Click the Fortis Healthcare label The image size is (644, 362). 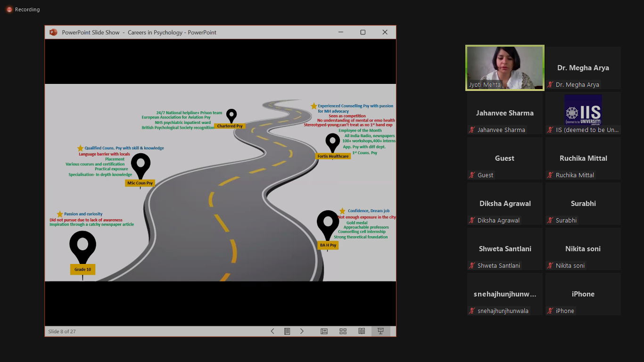coord(333,156)
